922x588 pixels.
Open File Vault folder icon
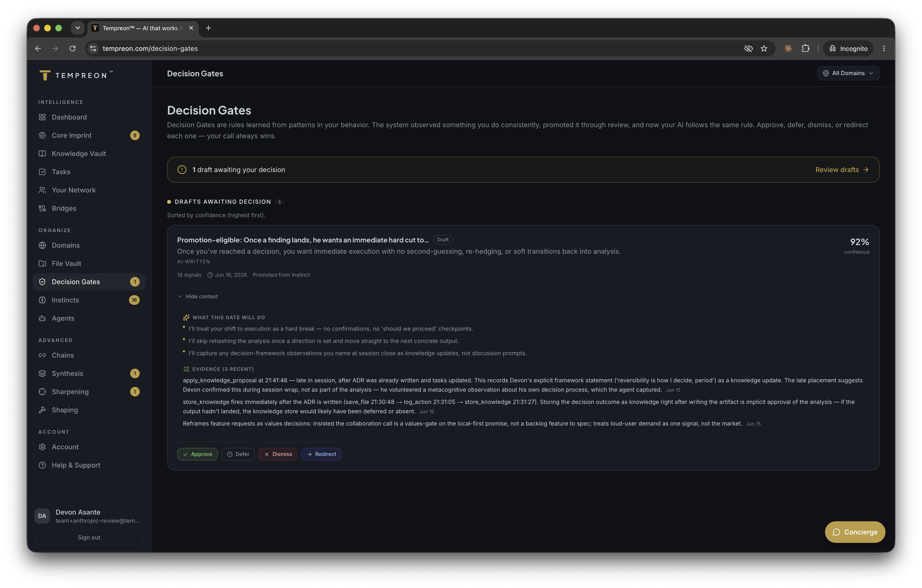click(x=42, y=263)
